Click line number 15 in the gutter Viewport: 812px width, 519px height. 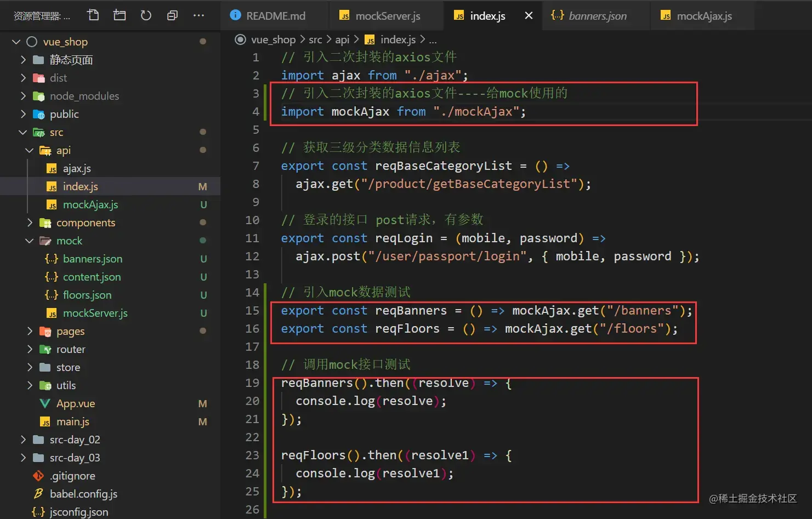click(x=252, y=311)
